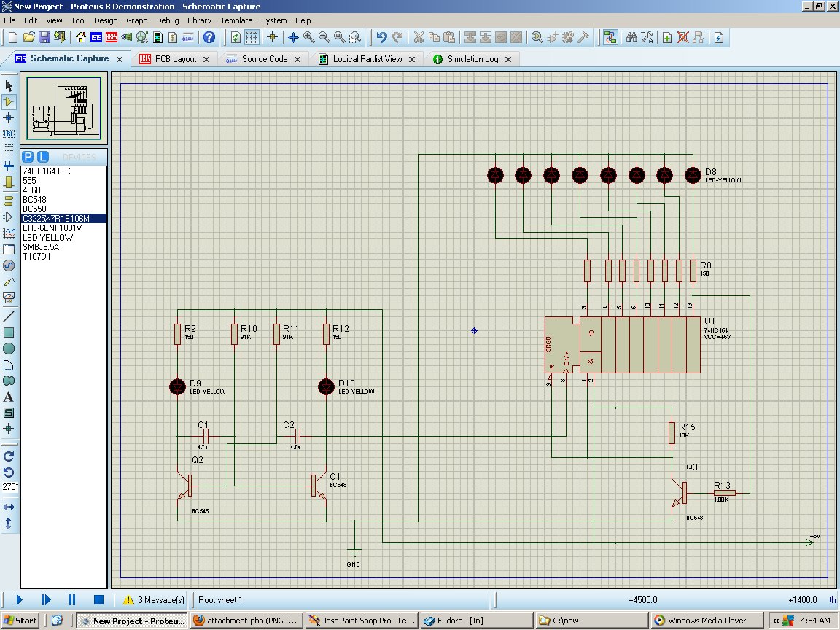Screen dimensions: 840x630
Task: Click Rotate Clockwise button
Action: (x=9, y=456)
